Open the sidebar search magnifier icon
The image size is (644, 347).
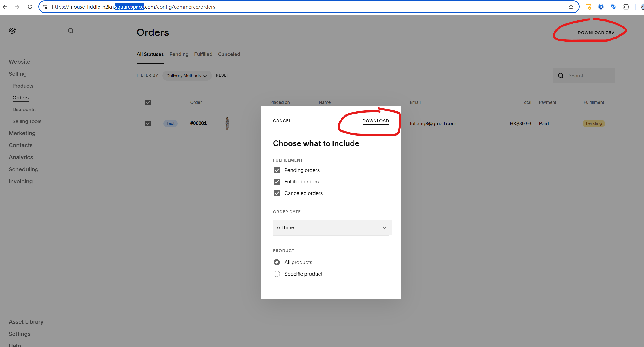coord(71,31)
